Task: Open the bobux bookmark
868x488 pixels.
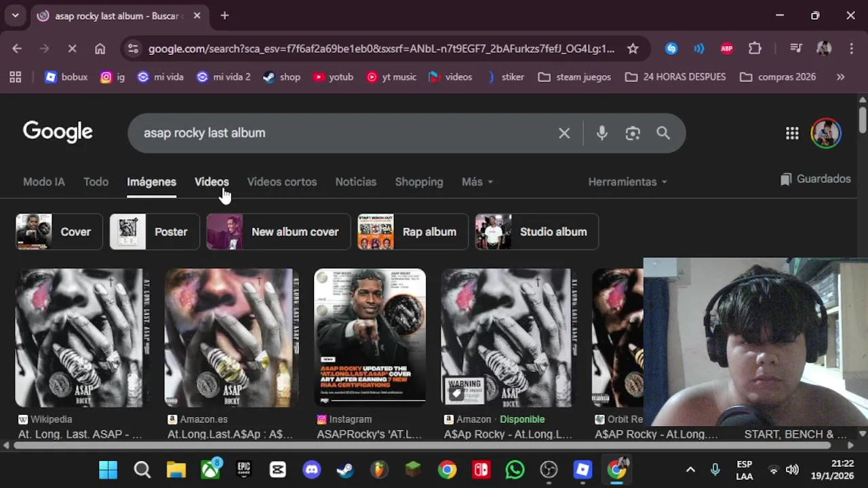Action: click(x=66, y=77)
